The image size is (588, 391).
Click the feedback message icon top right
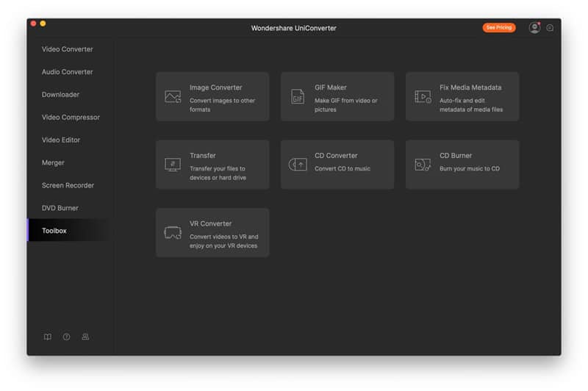pyautogui.click(x=550, y=28)
